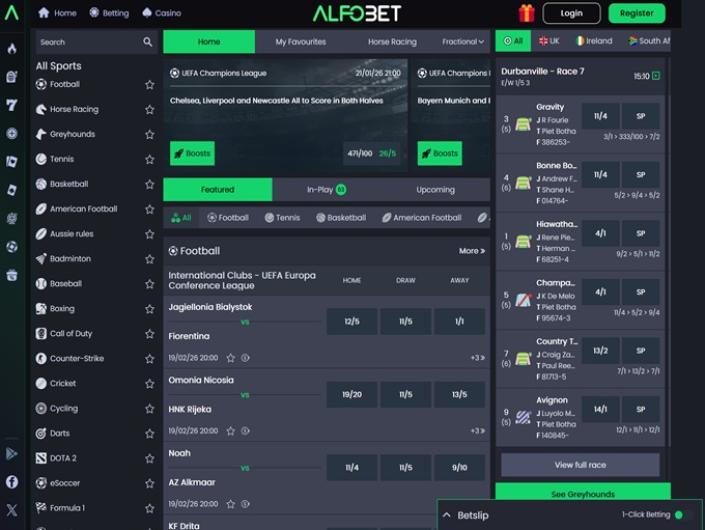Click the sports search input field

[x=88, y=42]
